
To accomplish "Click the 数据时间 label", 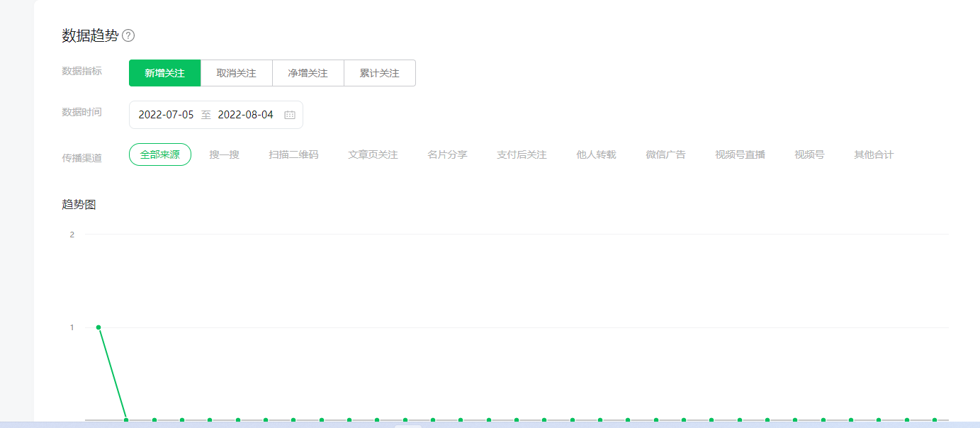I will (81, 112).
